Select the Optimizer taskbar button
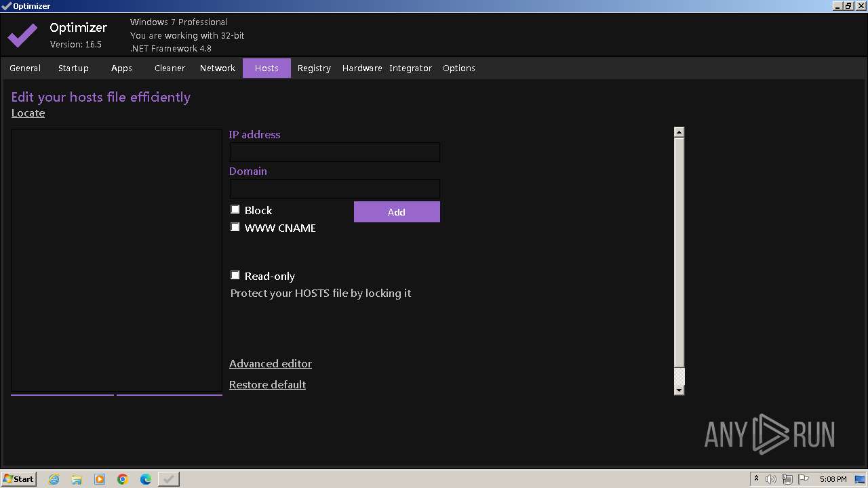 coord(169,479)
